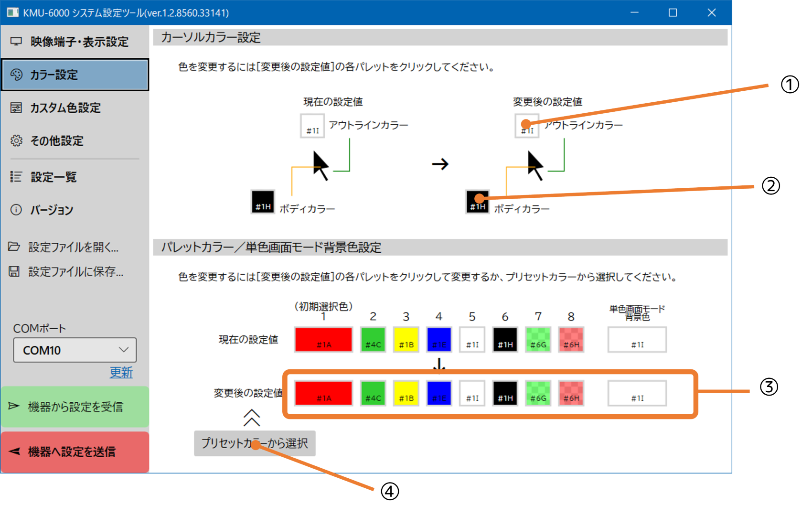Click the new outline color swatch #1I
This screenshot has width=812, height=516.
(x=527, y=126)
